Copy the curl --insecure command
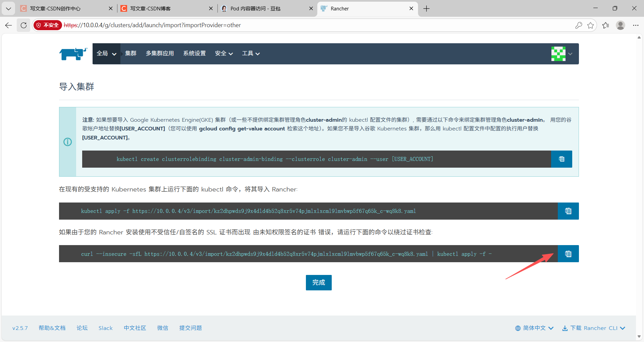 pyautogui.click(x=568, y=254)
